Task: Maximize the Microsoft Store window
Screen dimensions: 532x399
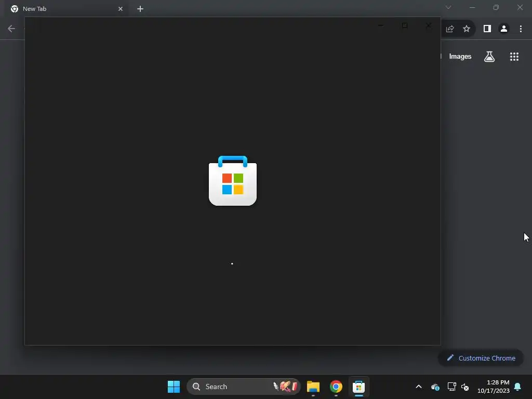Action: [404, 25]
